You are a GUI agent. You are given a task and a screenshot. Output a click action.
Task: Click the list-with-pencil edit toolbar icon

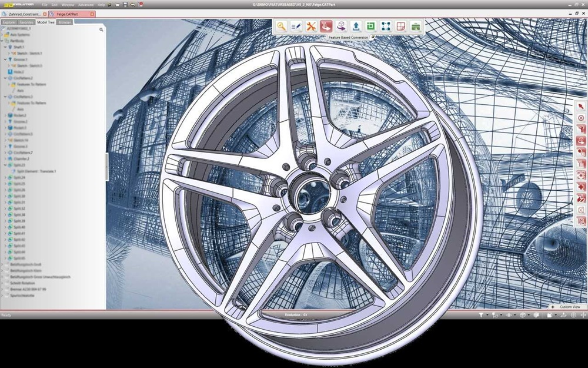(296, 26)
